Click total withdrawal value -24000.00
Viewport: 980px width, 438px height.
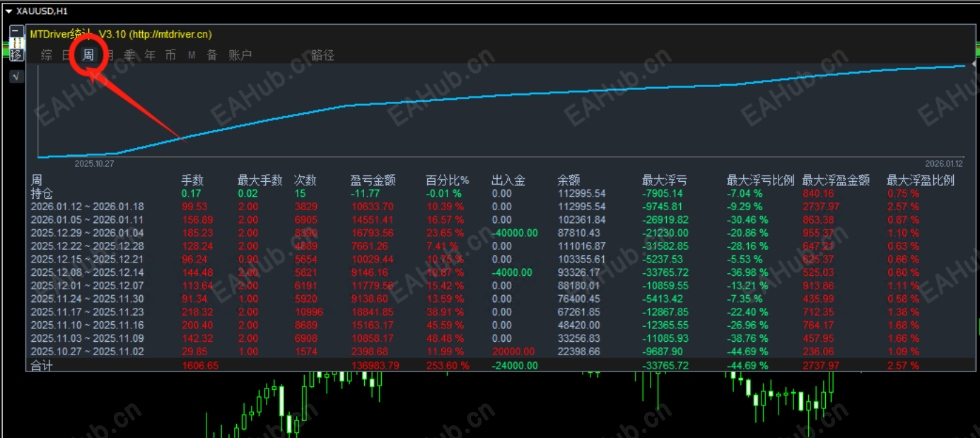tap(514, 365)
